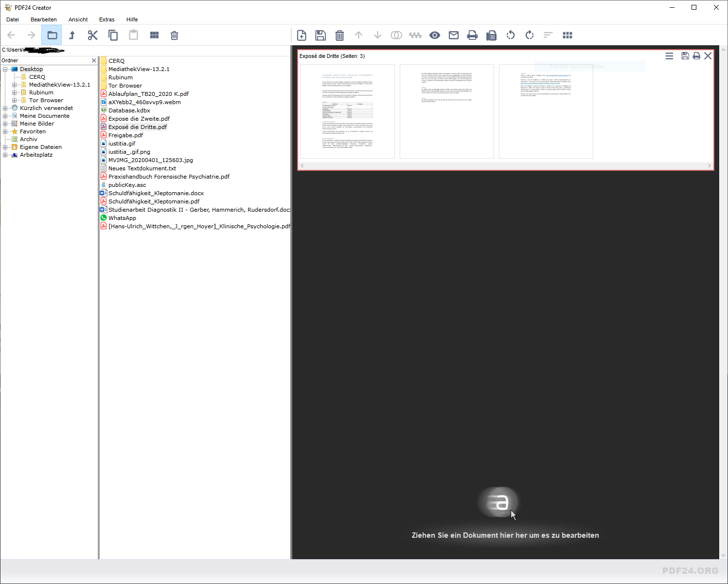Viewport: 728px width, 584px height.
Task: Expand the Arbeitsplatz node
Action: (5, 155)
